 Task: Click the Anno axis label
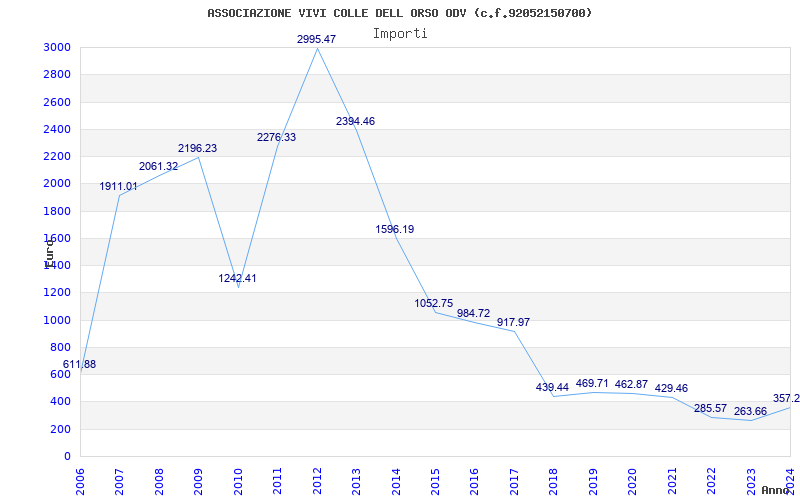click(x=775, y=490)
